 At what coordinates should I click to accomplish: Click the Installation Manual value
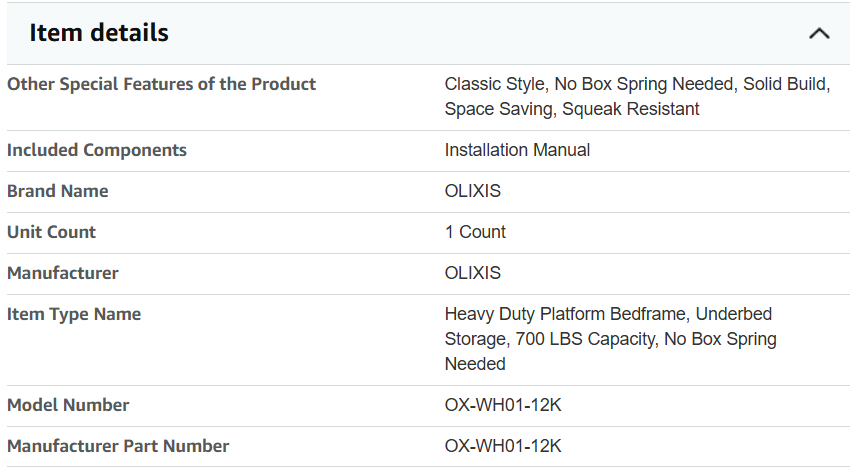click(x=517, y=150)
